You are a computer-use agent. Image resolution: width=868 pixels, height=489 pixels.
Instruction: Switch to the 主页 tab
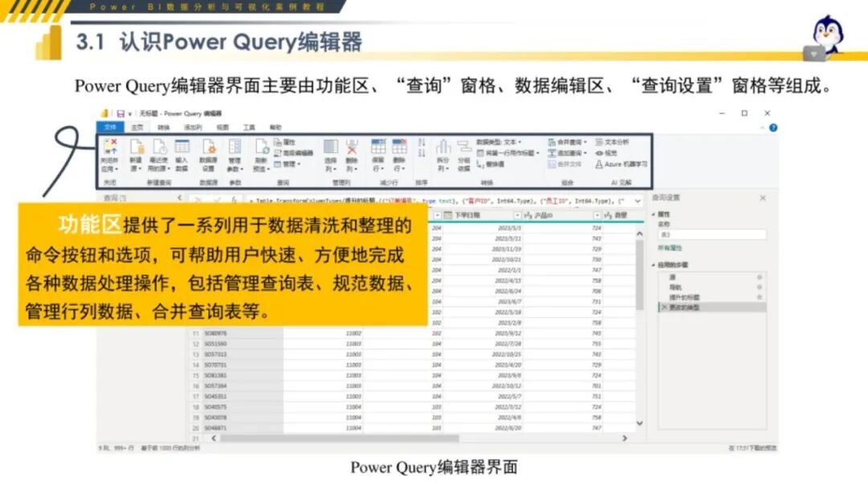[137, 127]
